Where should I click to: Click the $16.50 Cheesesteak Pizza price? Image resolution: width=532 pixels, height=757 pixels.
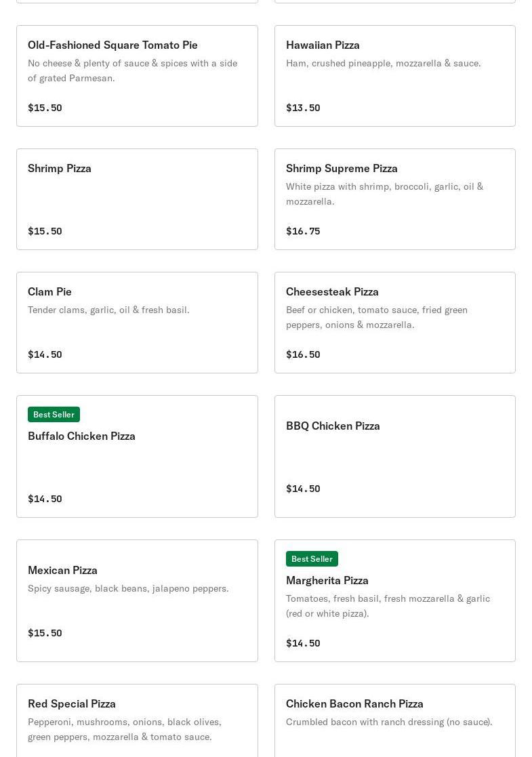click(x=303, y=354)
